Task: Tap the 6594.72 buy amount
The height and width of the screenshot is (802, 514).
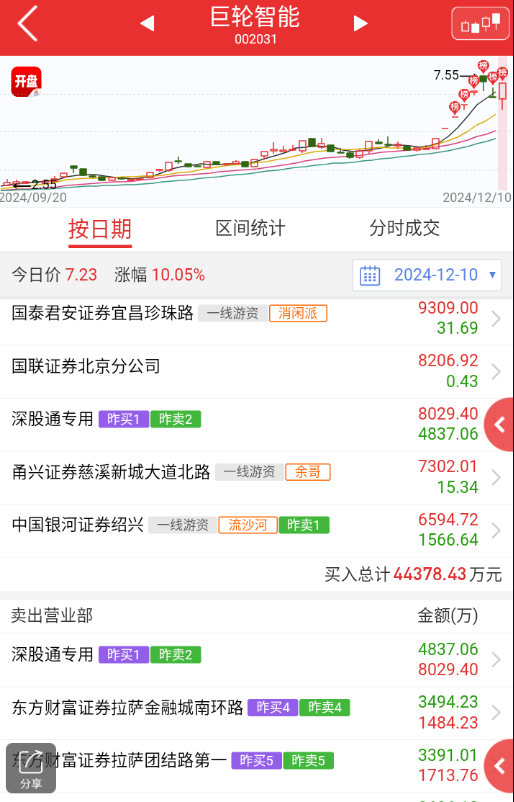Action: pos(448,519)
